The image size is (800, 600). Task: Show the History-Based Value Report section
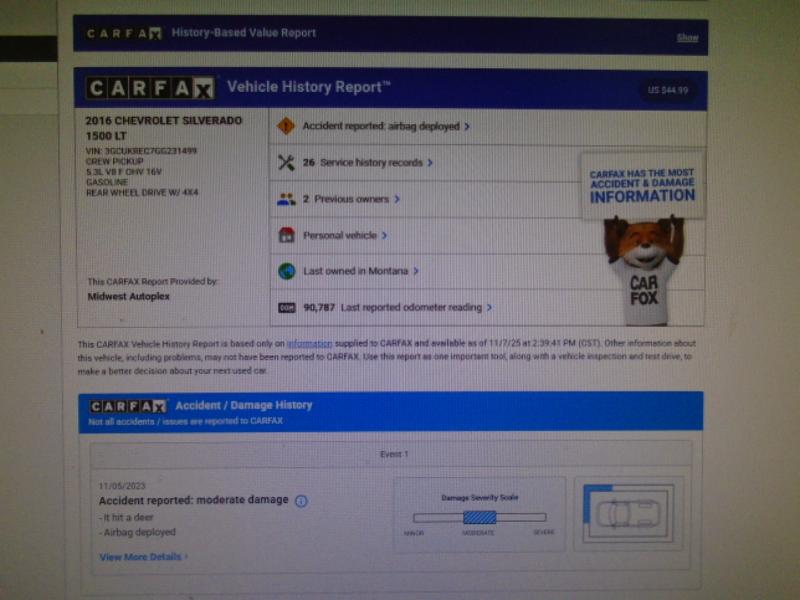coord(687,38)
